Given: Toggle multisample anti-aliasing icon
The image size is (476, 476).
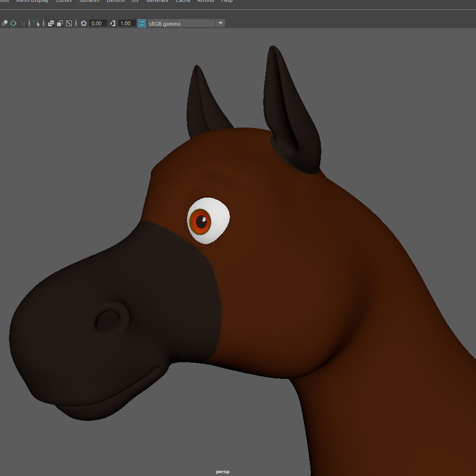Looking at the screenshot, I should (x=13, y=23).
